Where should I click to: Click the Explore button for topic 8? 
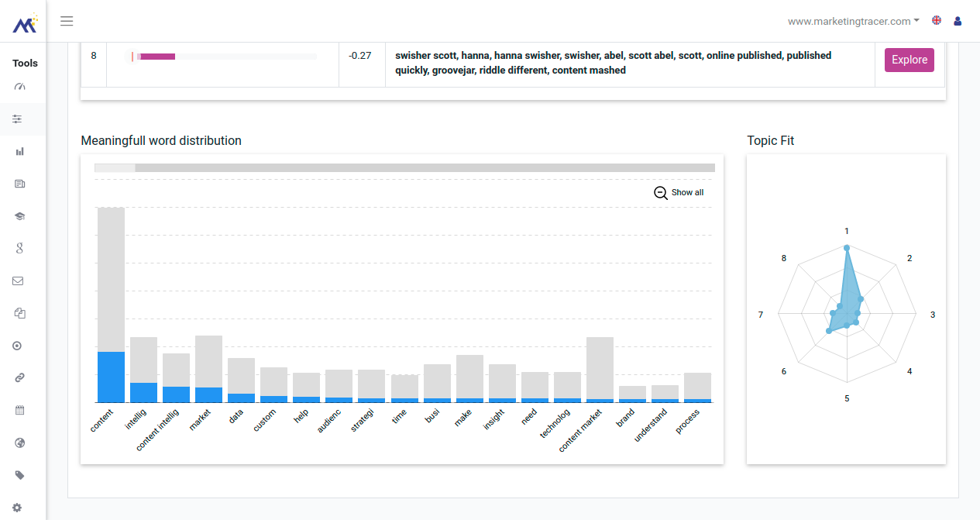tap(910, 60)
